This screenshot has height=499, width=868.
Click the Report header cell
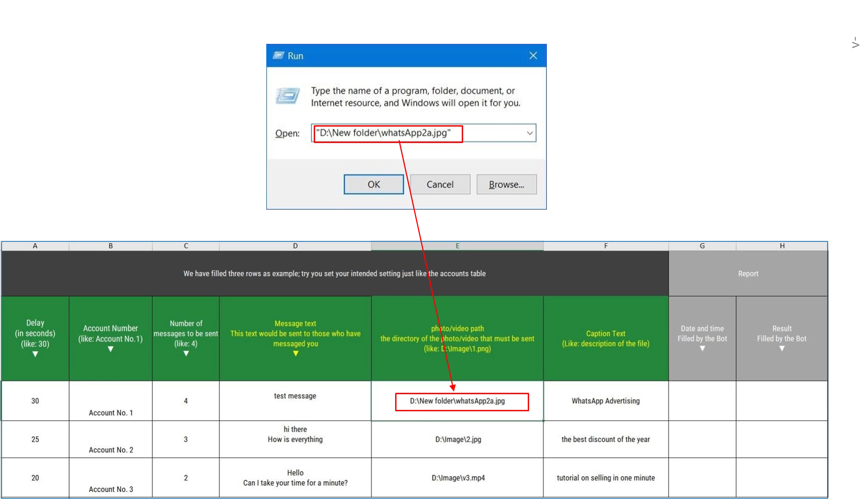pyautogui.click(x=748, y=274)
